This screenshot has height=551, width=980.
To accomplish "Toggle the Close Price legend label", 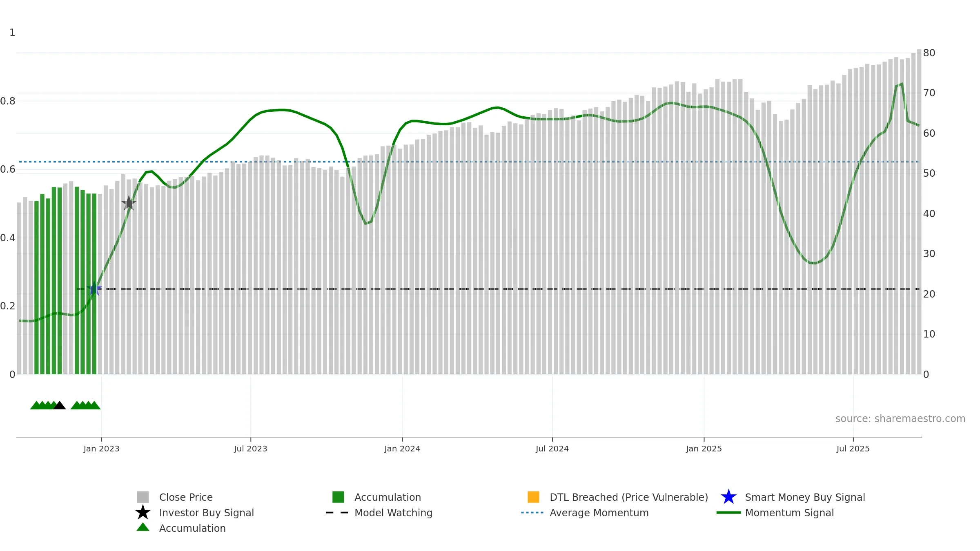I will tap(186, 497).
